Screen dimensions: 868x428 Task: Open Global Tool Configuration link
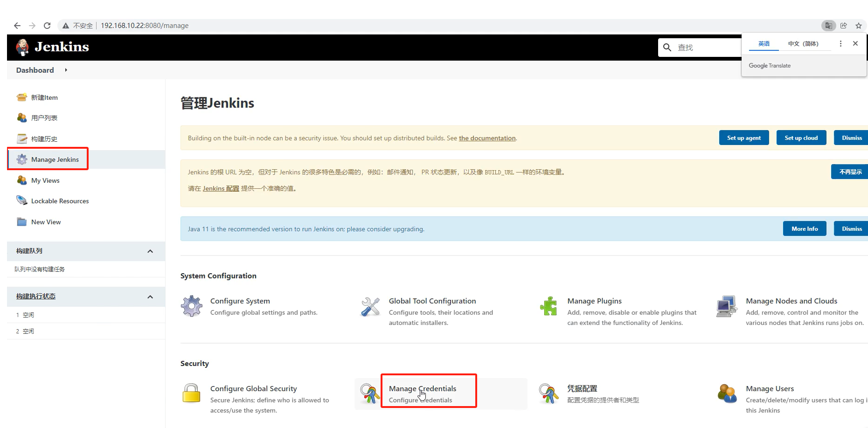[432, 301]
